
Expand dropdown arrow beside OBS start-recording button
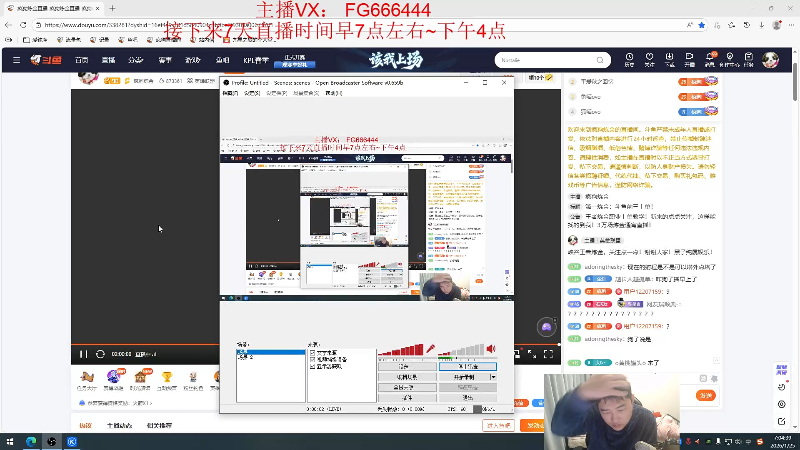tap(493, 377)
